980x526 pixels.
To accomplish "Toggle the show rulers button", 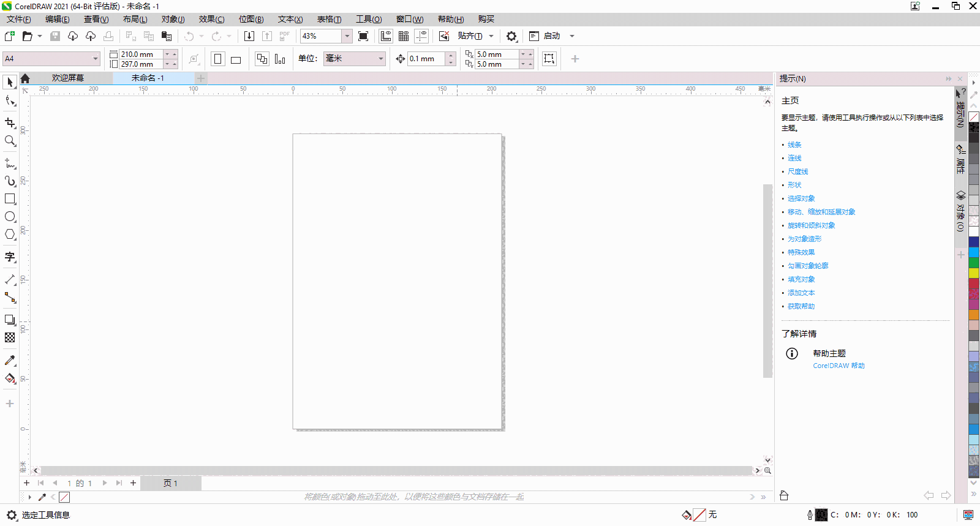I will pos(386,36).
